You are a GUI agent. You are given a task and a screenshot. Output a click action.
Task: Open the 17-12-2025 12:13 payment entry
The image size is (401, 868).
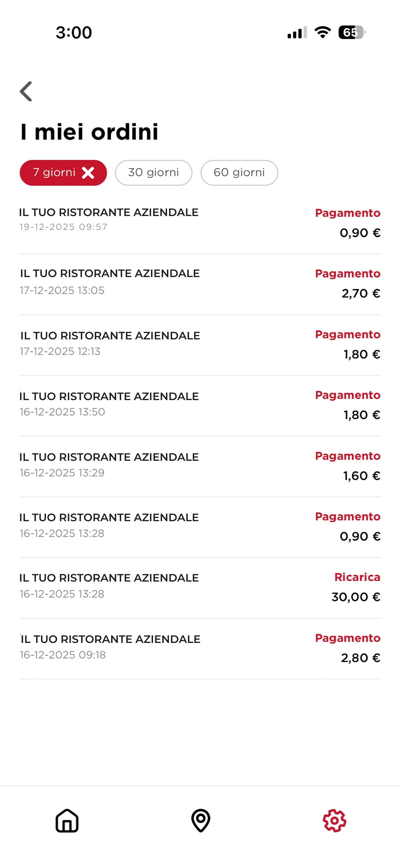pyautogui.click(x=200, y=345)
